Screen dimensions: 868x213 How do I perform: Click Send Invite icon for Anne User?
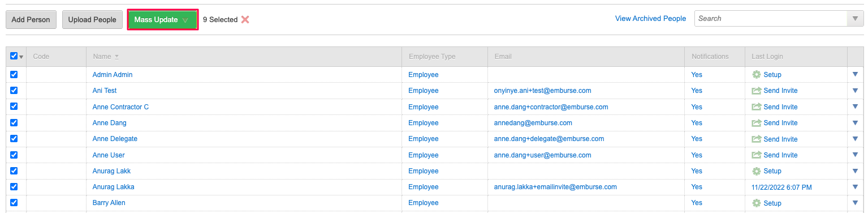[x=756, y=155]
